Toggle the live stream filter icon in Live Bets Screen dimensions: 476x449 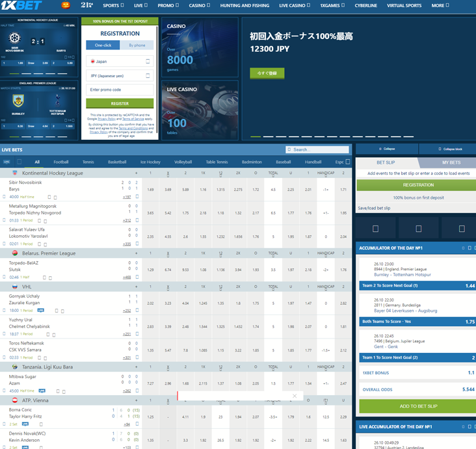[x=7, y=162]
